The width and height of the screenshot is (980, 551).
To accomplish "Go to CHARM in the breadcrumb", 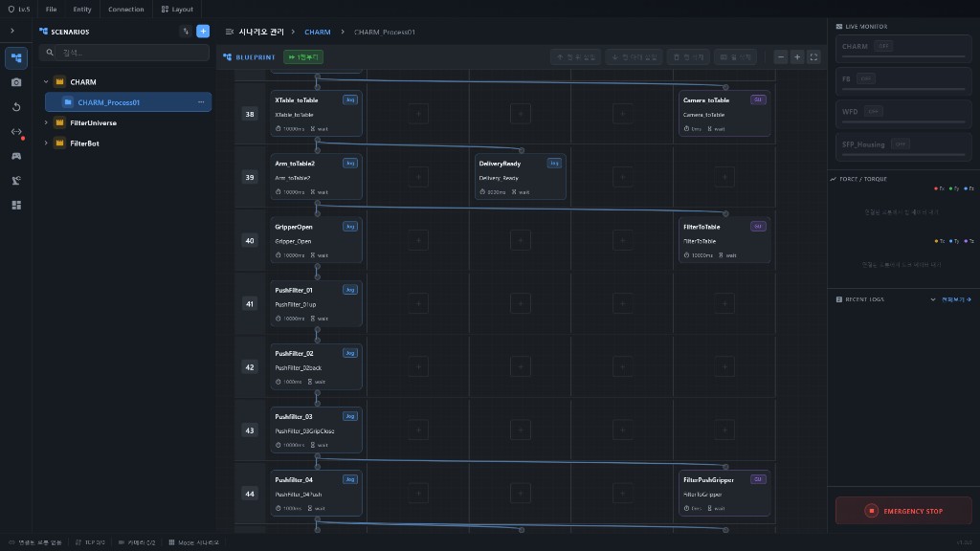I will pos(318,32).
